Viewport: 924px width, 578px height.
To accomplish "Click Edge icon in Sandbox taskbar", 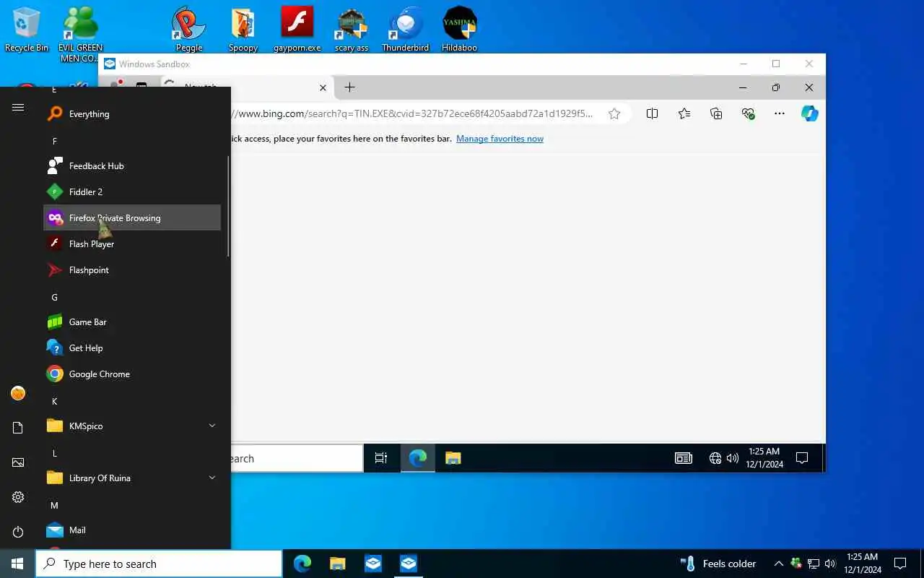I will pos(418,458).
